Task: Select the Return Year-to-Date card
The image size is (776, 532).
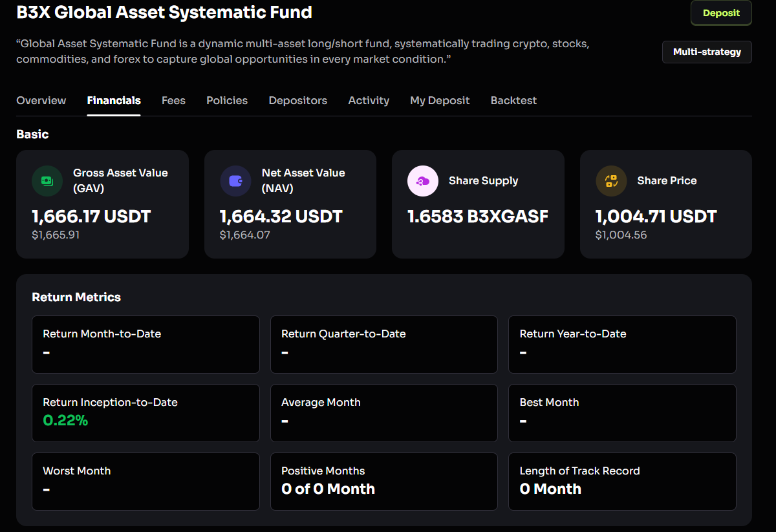Action: (x=622, y=345)
